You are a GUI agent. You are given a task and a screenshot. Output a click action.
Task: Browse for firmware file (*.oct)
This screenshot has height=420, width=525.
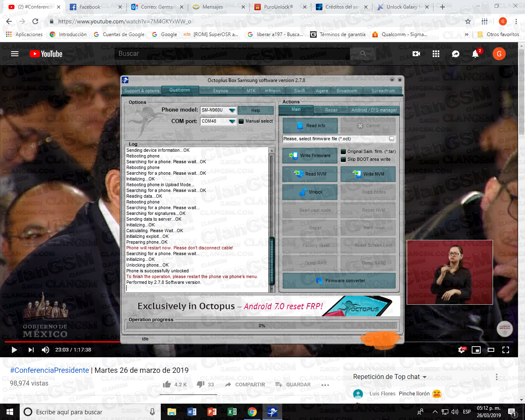click(x=392, y=139)
